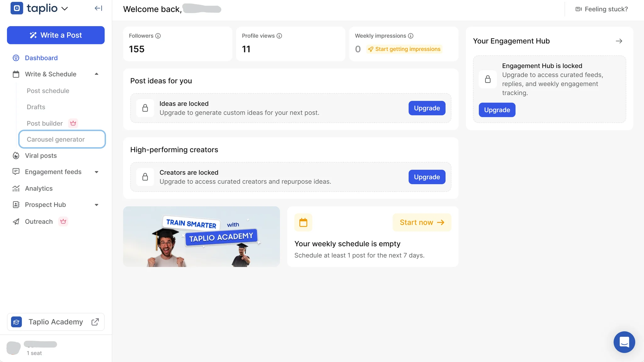The height and width of the screenshot is (362, 644).
Task: Open the Engagement Hub via the arrow
Action: 619,41
